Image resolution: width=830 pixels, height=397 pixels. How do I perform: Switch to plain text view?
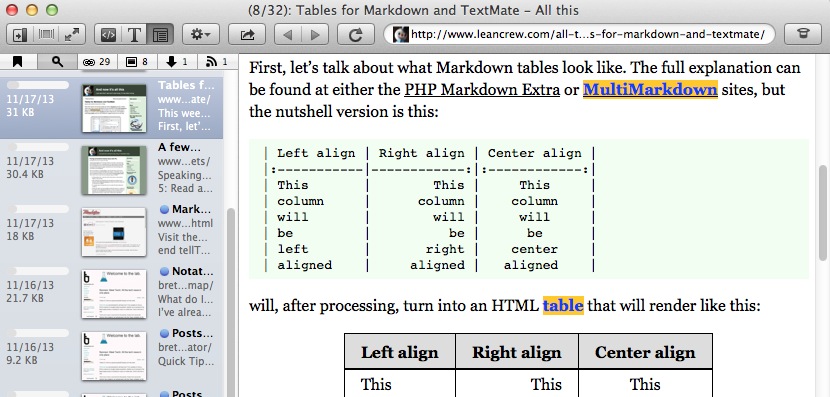click(134, 35)
